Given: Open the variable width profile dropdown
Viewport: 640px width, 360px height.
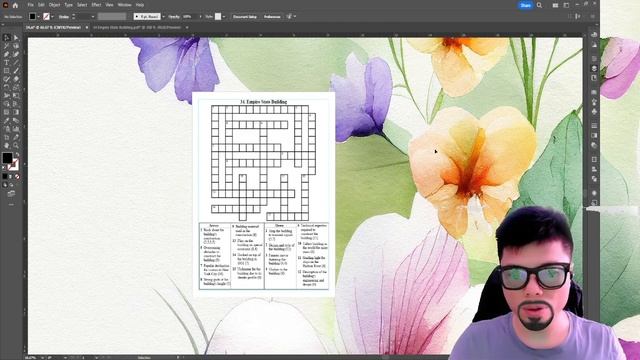Looking at the screenshot, I should (x=111, y=17).
